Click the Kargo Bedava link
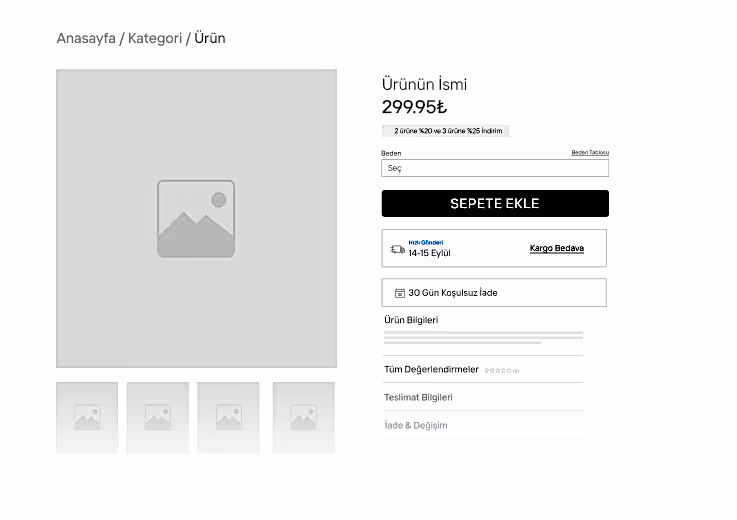This screenshot has width=737, height=520. click(556, 248)
